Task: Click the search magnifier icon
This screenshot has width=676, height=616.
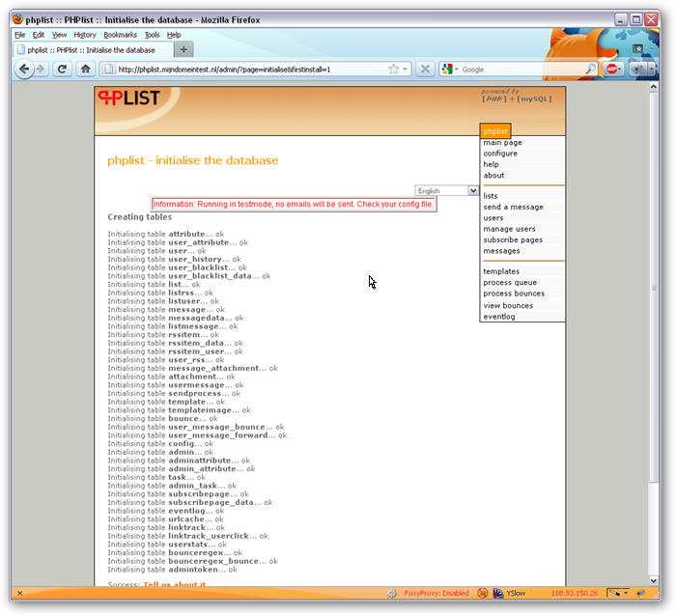Action: [x=590, y=69]
